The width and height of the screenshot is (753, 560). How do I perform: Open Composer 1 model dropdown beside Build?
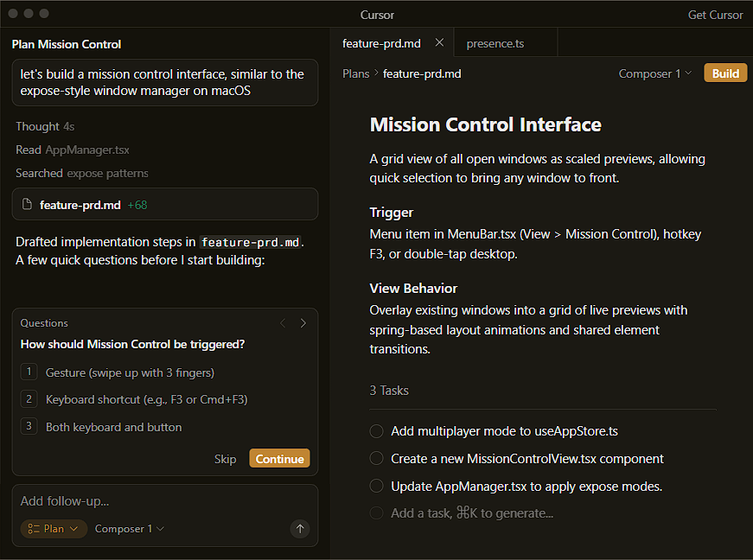point(654,73)
